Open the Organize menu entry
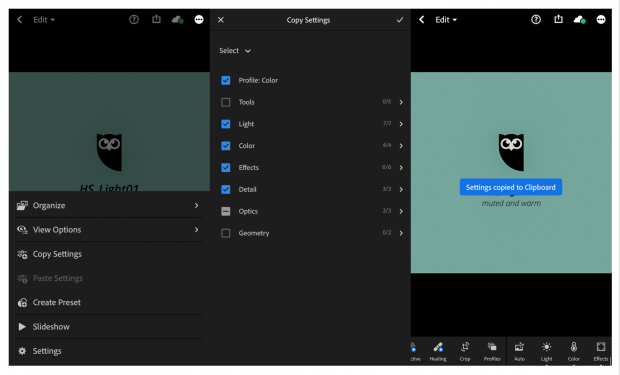 (109, 205)
